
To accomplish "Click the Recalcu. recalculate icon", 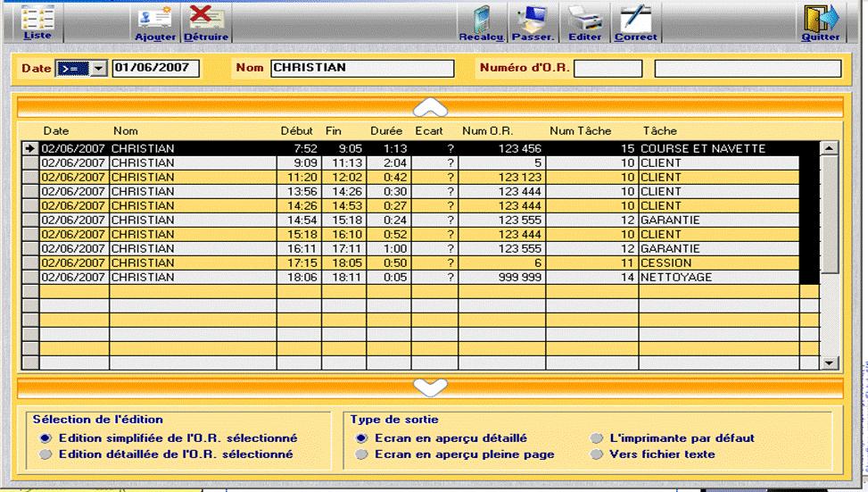I will pos(482,21).
